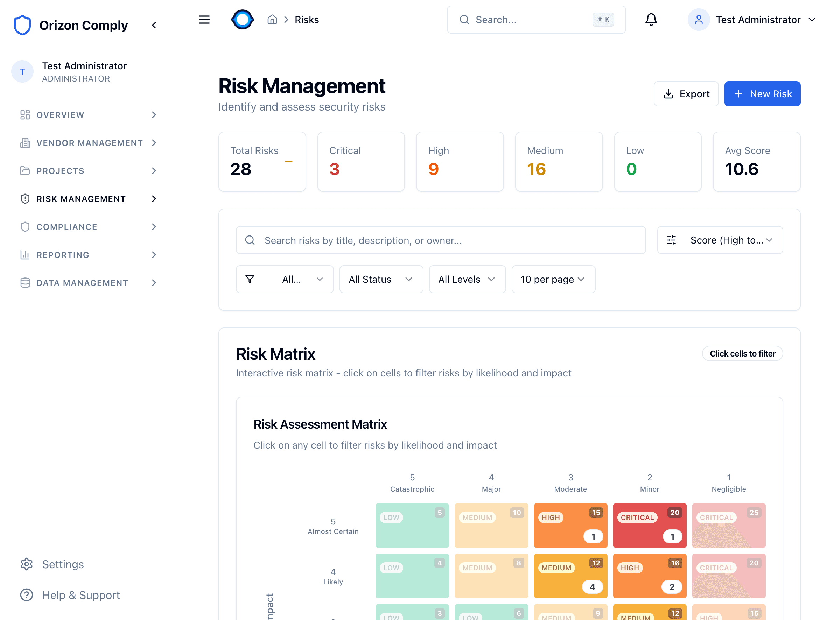The width and height of the screenshot is (840, 620).
Task: Collapse sidebar with the left chevron
Action: pyautogui.click(x=154, y=25)
